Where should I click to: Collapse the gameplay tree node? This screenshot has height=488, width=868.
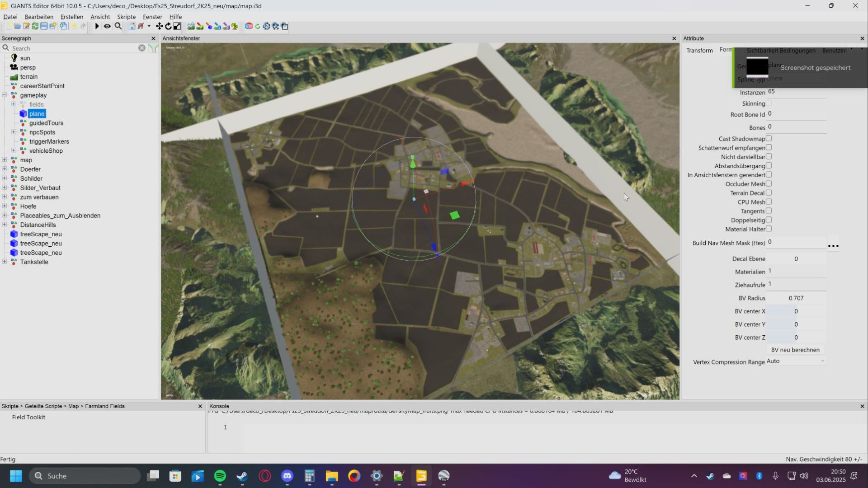[5, 95]
